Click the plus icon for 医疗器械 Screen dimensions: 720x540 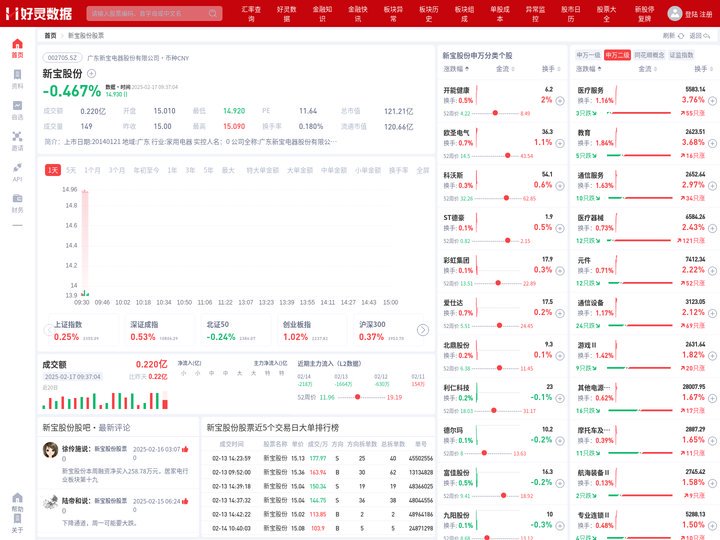click(x=712, y=228)
